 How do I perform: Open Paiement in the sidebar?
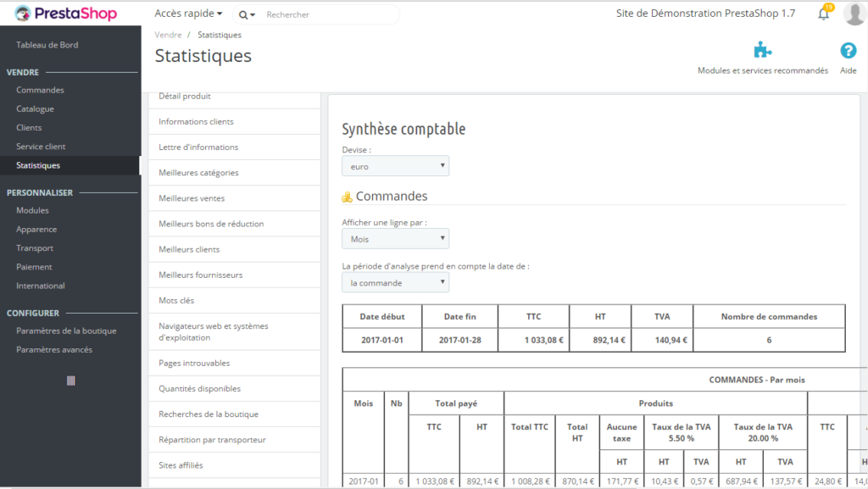click(34, 267)
